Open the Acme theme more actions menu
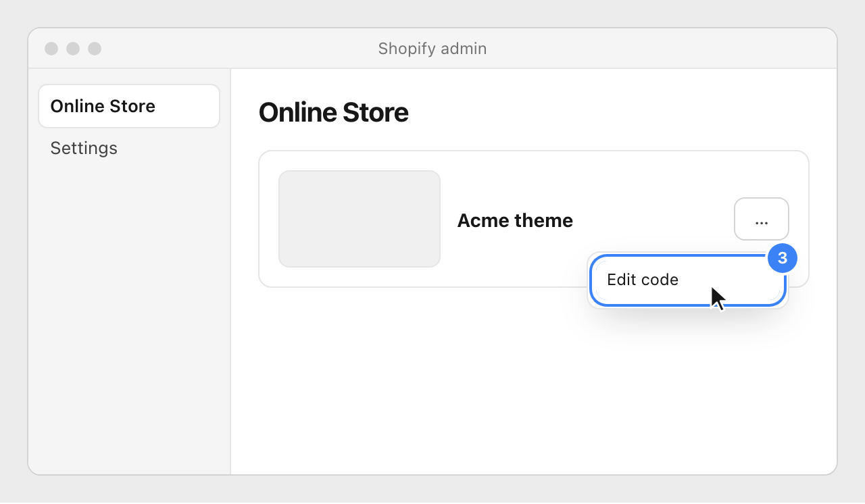The image size is (865, 504). tap(762, 219)
